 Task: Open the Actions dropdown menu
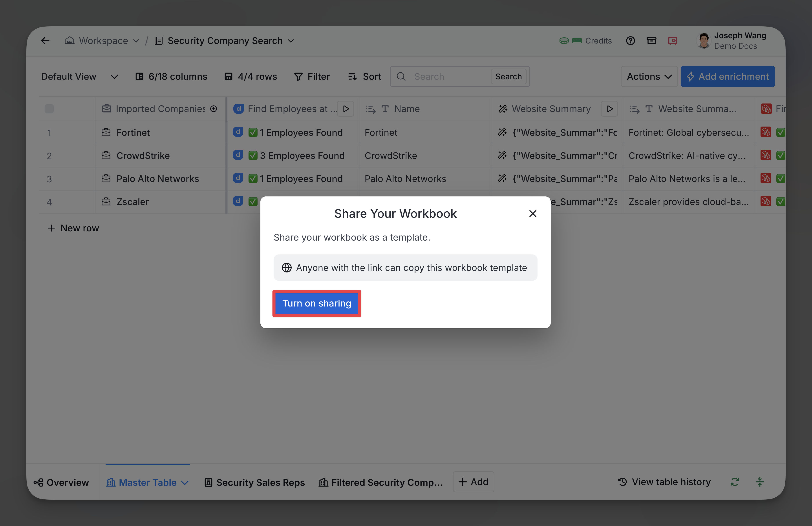[x=649, y=77]
